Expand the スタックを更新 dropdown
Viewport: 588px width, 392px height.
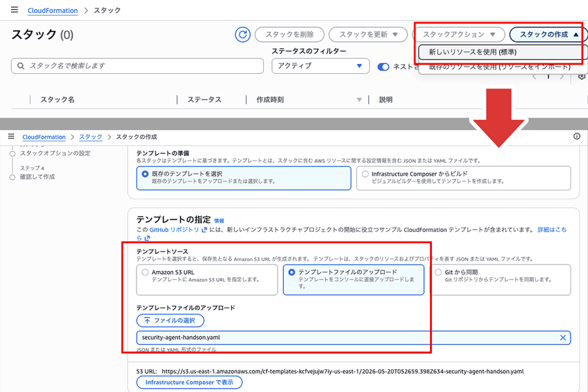368,35
